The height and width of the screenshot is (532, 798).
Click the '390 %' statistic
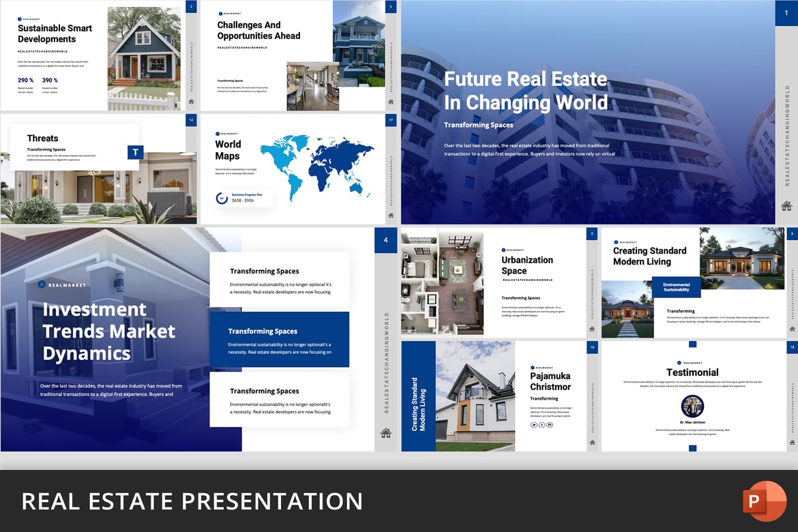coord(50,80)
